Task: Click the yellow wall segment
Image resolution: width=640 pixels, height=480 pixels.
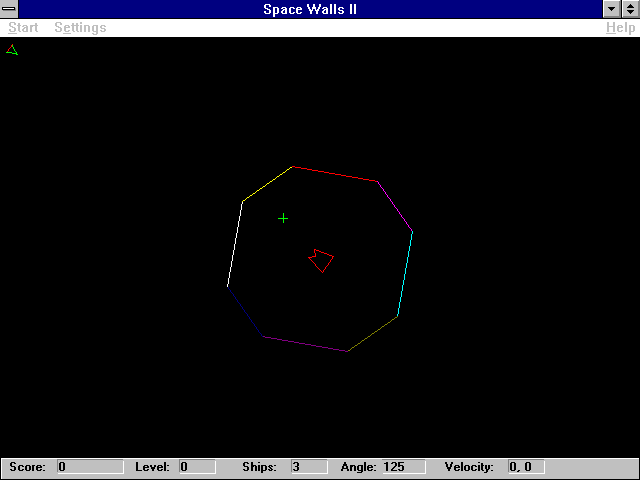Action: [267, 184]
